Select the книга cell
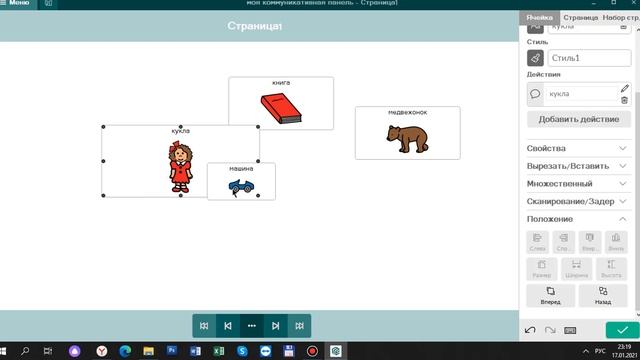 (281, 103)
